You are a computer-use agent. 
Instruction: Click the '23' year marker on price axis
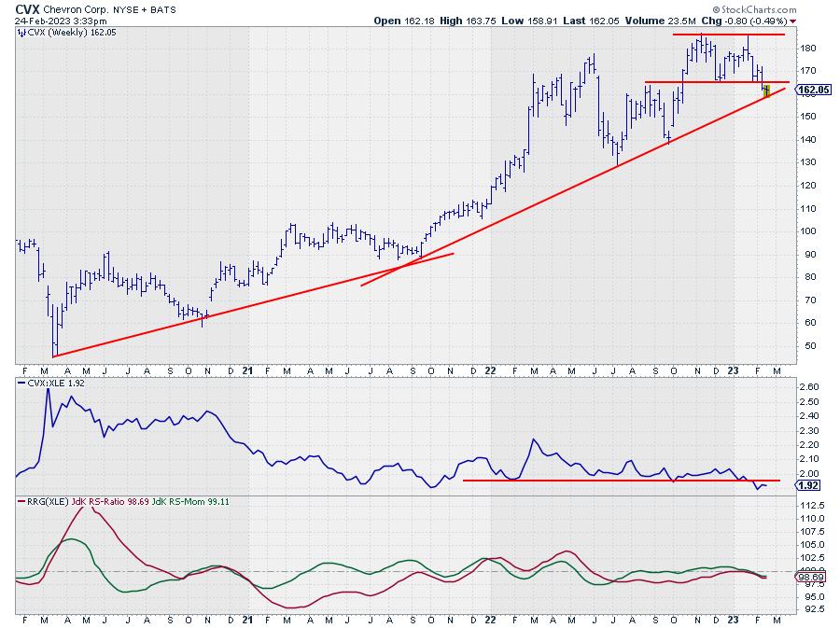735,370
